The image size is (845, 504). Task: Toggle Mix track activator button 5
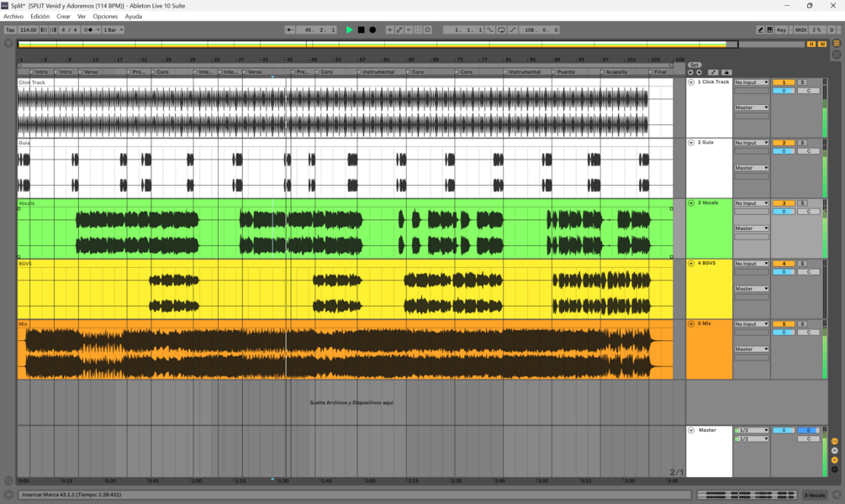click(784, 323)
